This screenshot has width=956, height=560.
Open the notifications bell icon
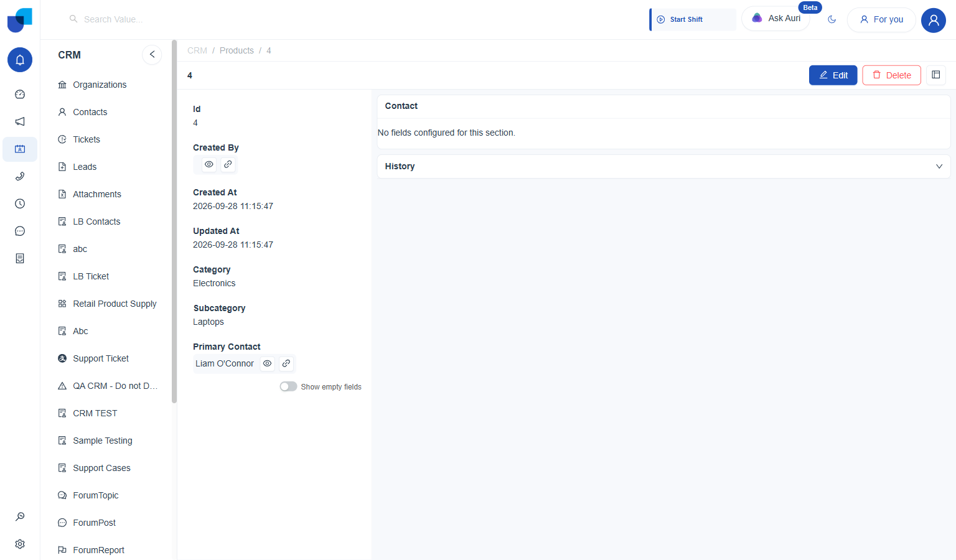coord(20,60)
